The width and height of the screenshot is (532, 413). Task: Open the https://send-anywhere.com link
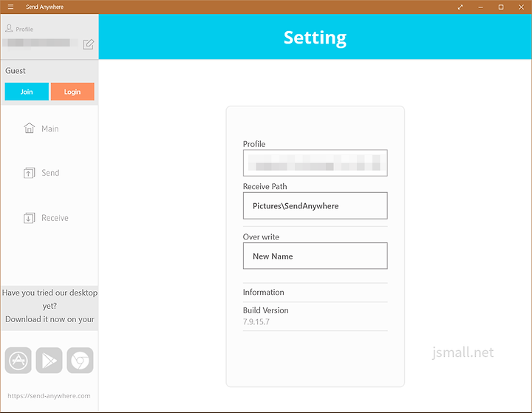coord(50,396)
